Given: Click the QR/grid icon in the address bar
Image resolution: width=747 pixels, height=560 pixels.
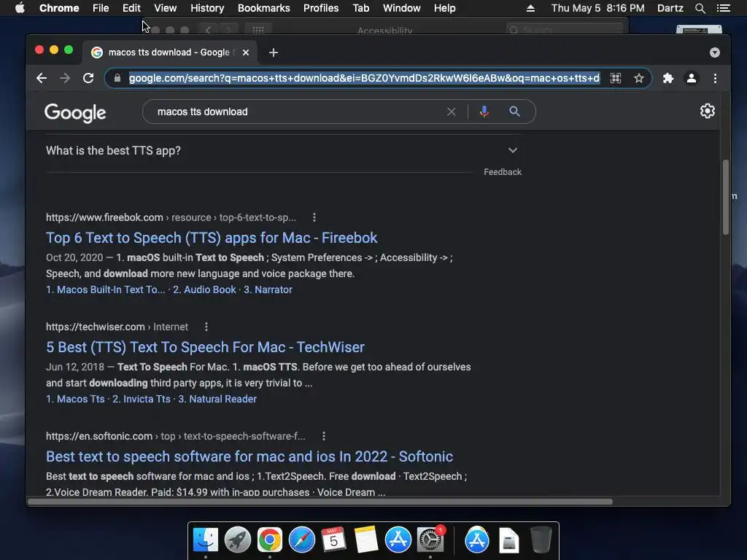Looking at the screenshot, I should point(616,78).
